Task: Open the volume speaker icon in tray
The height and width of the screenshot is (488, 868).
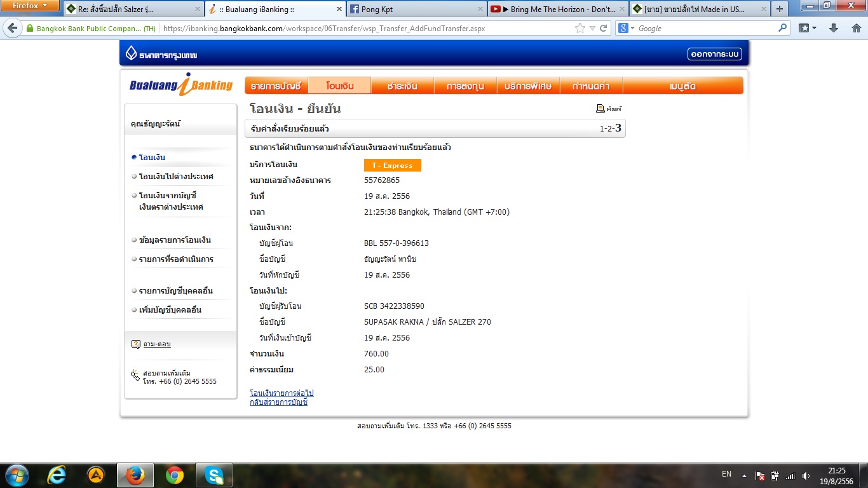Action: 806,476
